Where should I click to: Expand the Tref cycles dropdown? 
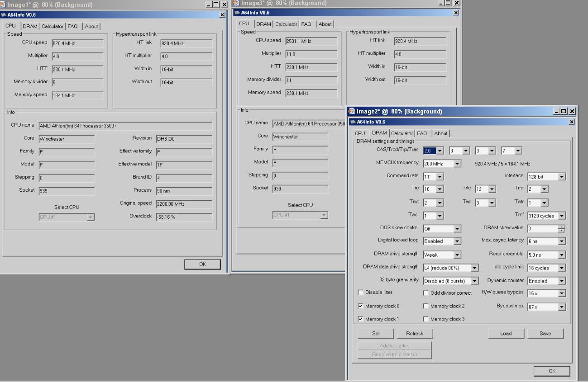[562, 216]
